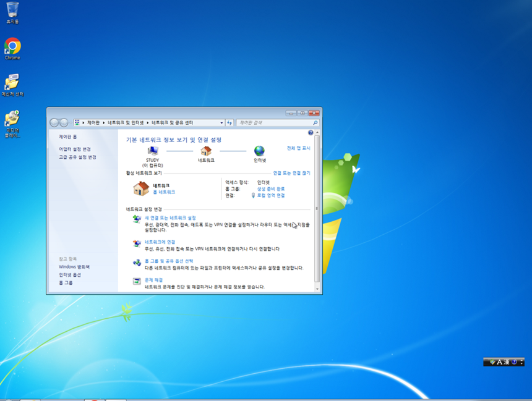Open 고급 공유 설정 변경 in the sidebar
532x401 pixels.
[x=77, y=158]
